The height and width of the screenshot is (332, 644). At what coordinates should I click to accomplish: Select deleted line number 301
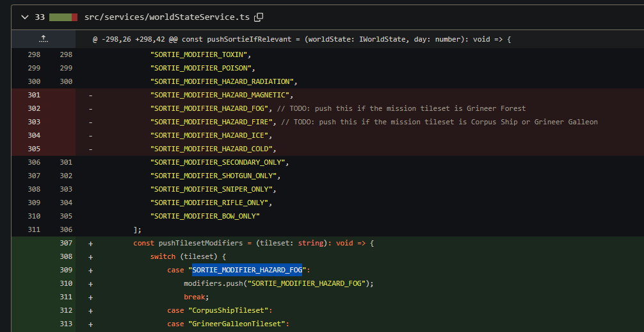[x=34, y=95]
